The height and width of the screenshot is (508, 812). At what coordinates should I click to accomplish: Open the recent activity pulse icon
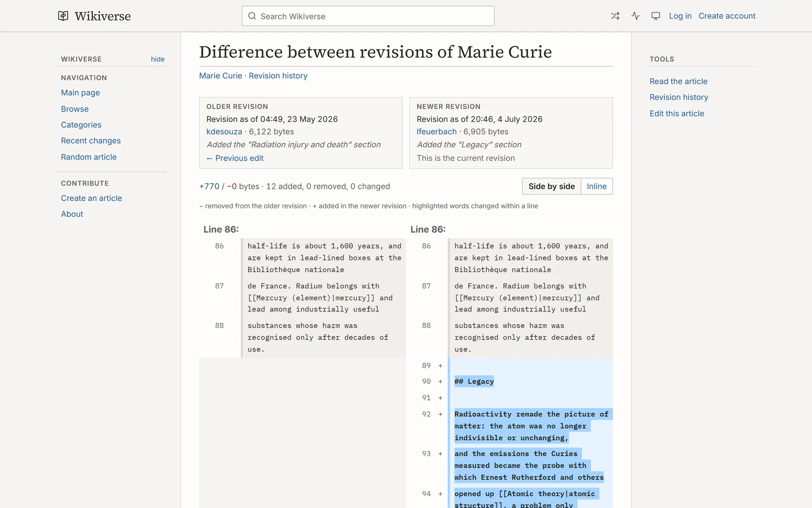[635, 16]
